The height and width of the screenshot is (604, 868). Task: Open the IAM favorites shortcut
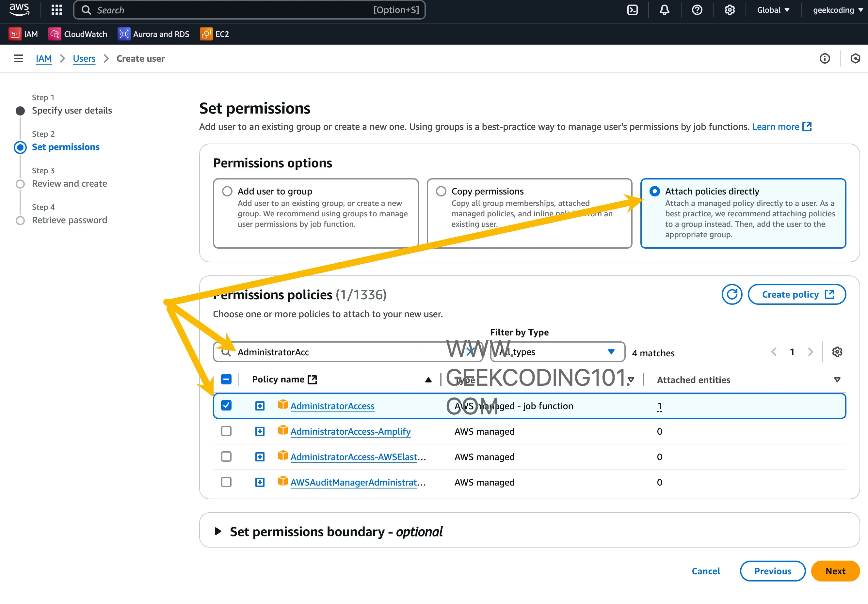(24, 34)
